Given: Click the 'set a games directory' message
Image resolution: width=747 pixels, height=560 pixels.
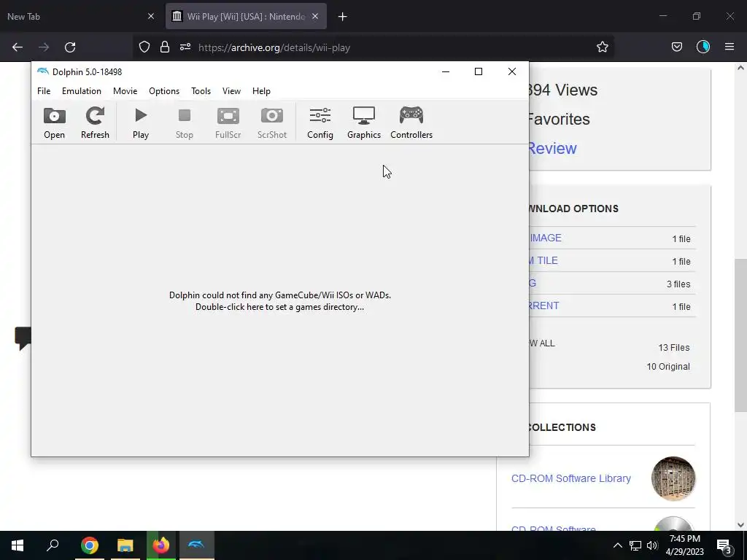Looking at the screenshot, I should (280, 301).
